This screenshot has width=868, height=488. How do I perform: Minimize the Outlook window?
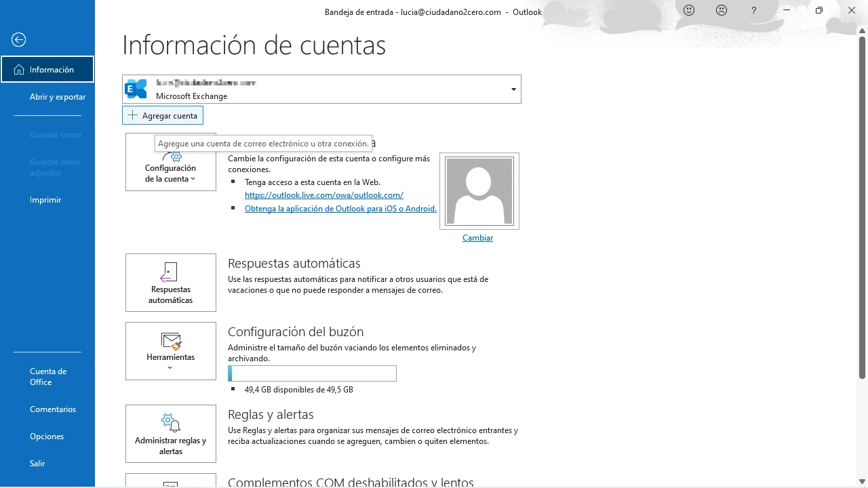pos(787,11)
